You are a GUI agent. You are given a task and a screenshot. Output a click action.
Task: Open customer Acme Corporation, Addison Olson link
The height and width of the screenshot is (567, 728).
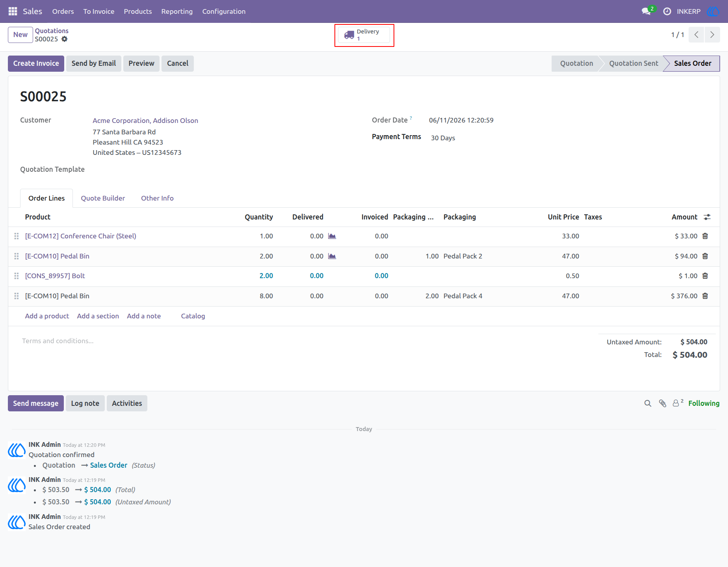[x=145, y=121]
